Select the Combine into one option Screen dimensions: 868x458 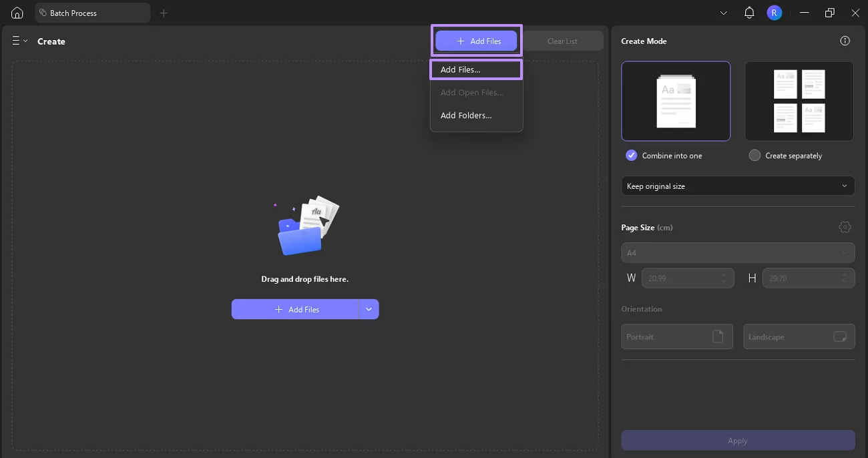coord(630,155)
